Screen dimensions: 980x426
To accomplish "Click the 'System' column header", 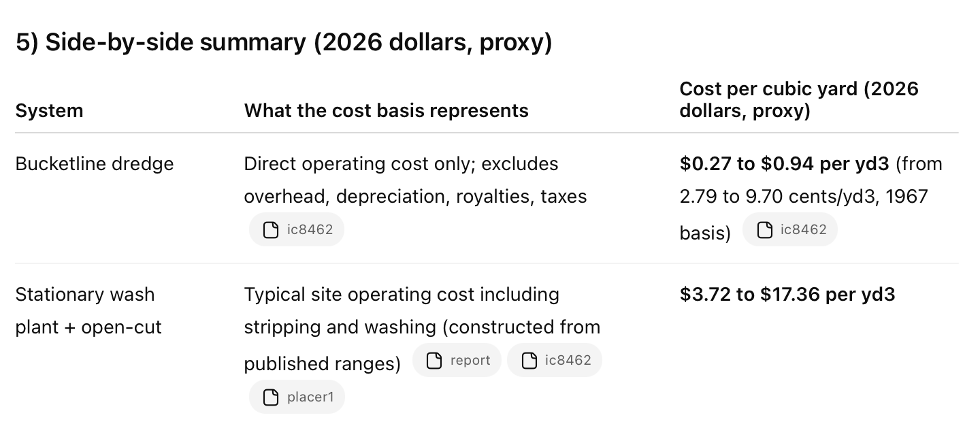I will coord(49,111).
